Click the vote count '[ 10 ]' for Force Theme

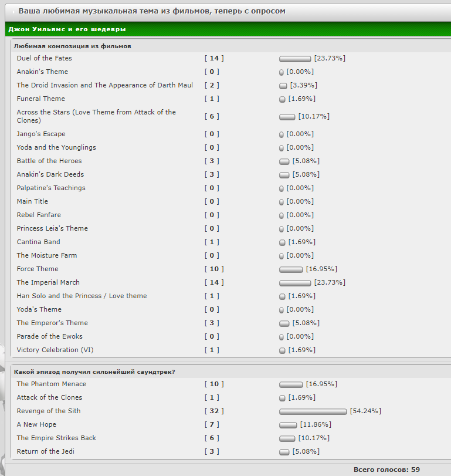[214, 269]
